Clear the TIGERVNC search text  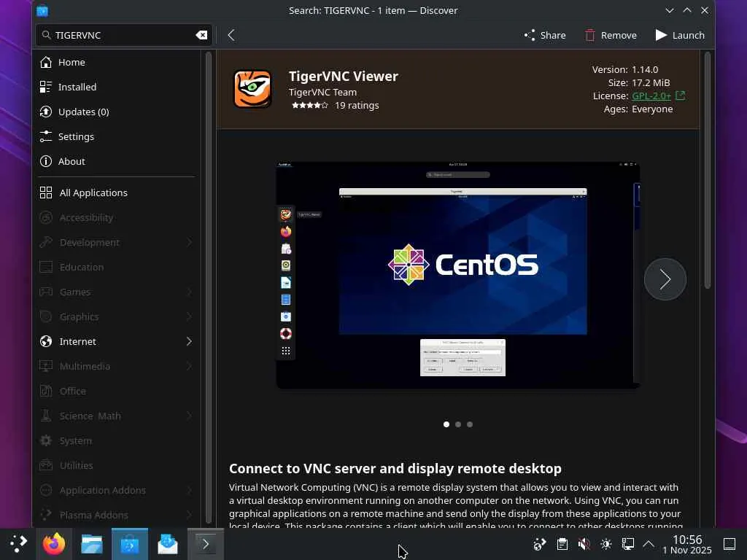coord(201,35)
